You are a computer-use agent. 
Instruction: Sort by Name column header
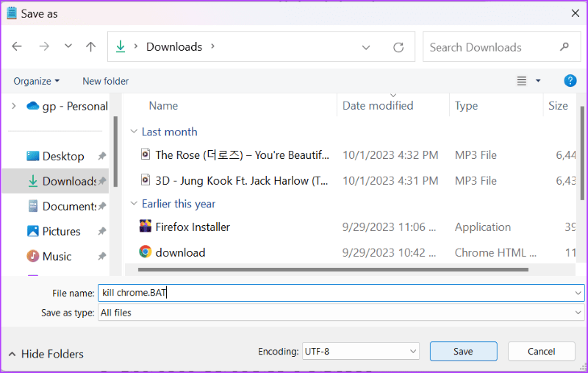coord(163,106)
